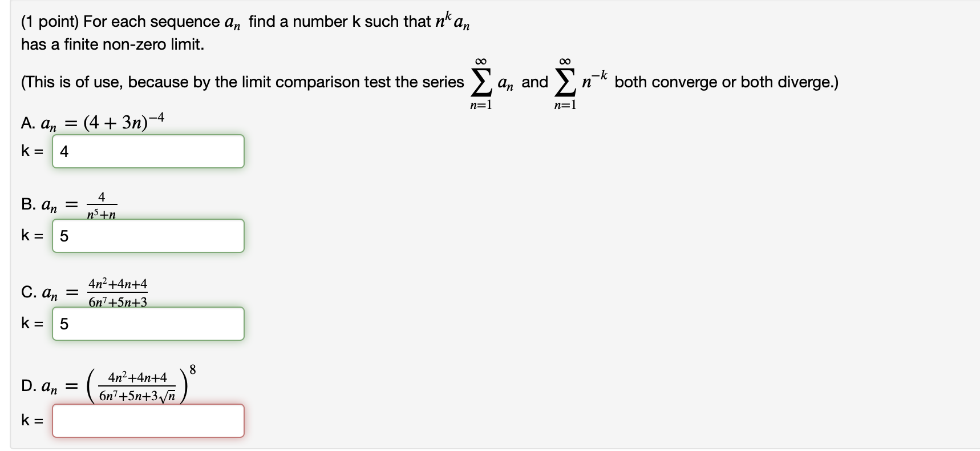Click the fraction formula for sequence C
Screen dimensions: 980x451
(x=117, y=292)
